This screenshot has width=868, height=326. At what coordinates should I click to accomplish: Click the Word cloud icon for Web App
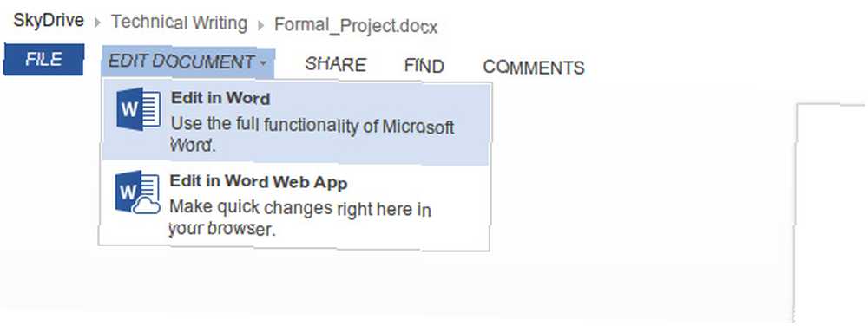(x=138, y=192)
